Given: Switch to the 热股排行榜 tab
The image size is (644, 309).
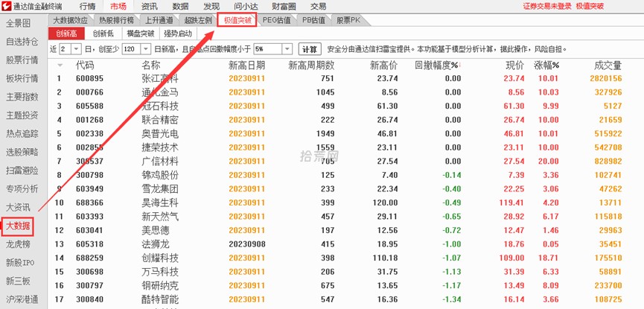Looking at the screenshot, I should tap(116, 20).
